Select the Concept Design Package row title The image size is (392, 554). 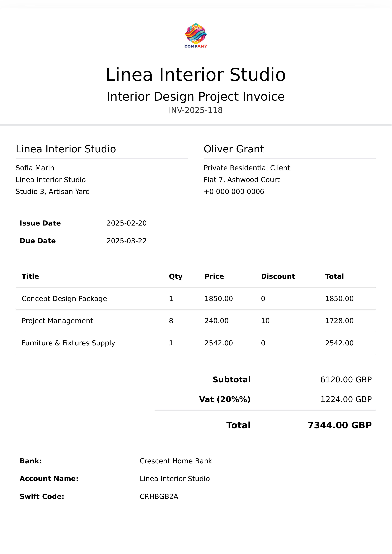point(64,299)
